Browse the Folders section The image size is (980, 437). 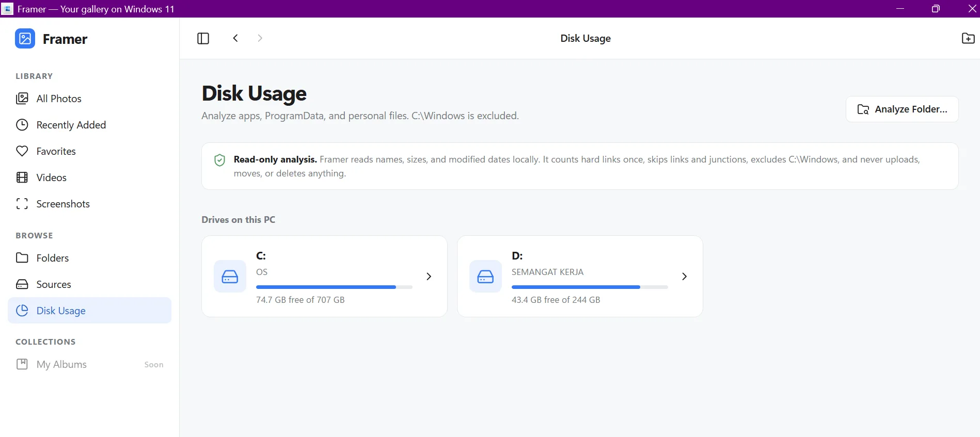point(89,258)
